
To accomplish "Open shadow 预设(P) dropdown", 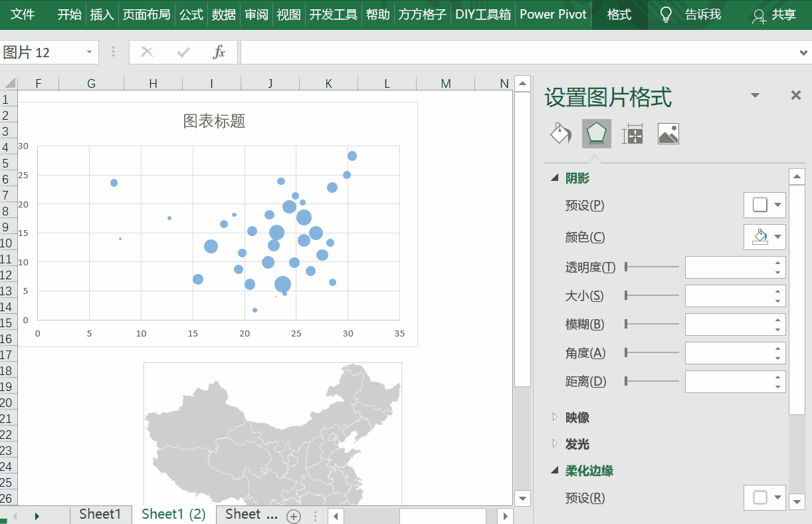I will [764, 205].
